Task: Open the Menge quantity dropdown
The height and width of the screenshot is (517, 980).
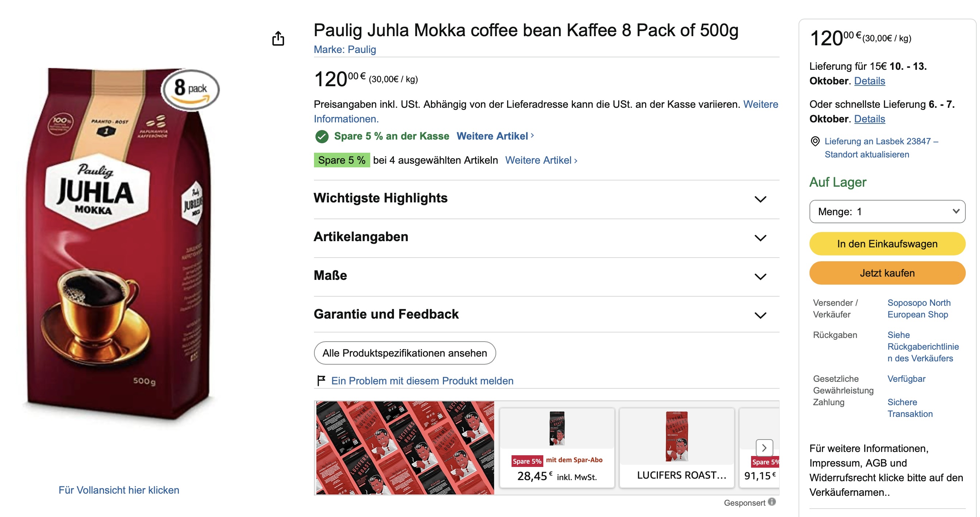Action: click(887, 212)
